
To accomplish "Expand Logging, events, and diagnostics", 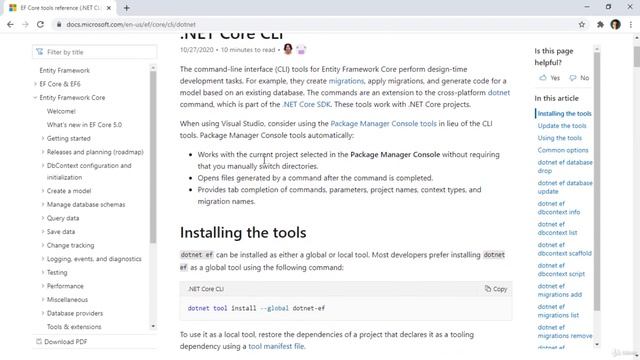I will click(42, 259).
